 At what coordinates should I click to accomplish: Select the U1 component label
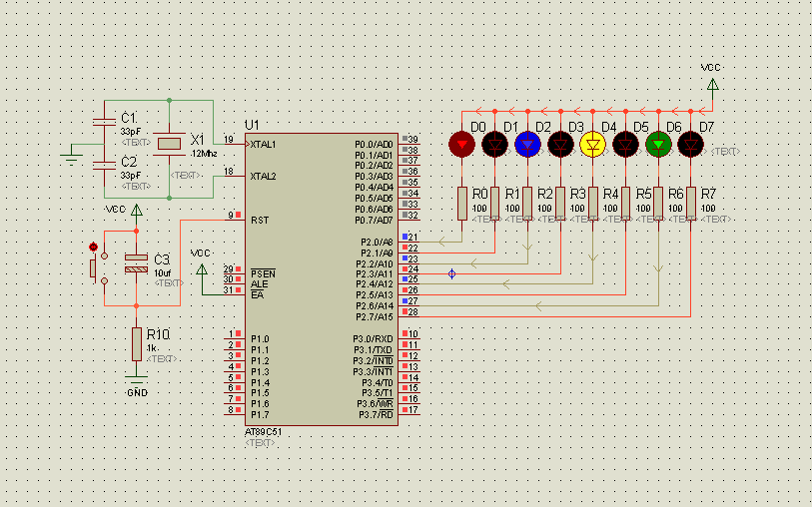coord(252,125)
